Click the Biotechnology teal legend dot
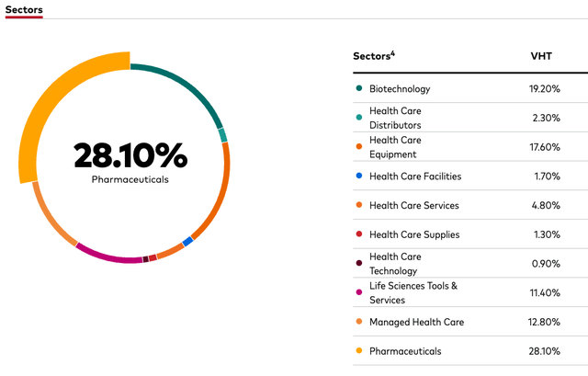Screen dimensions: 588x376 coord(358,89)
